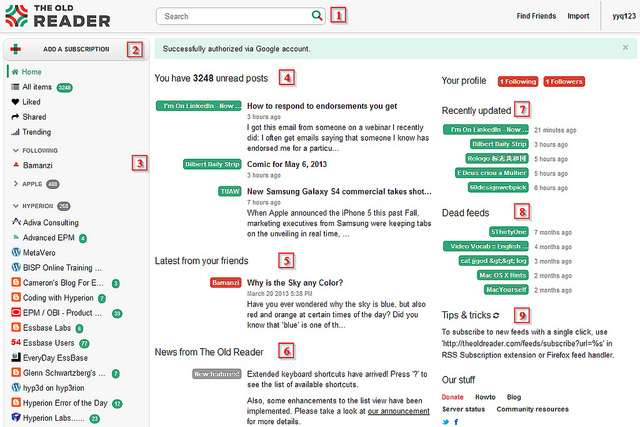Dismiss the Google authorization notice
The width and height of the screenshot is (640, 427).
pyautogui.click(x=625, y=47)
